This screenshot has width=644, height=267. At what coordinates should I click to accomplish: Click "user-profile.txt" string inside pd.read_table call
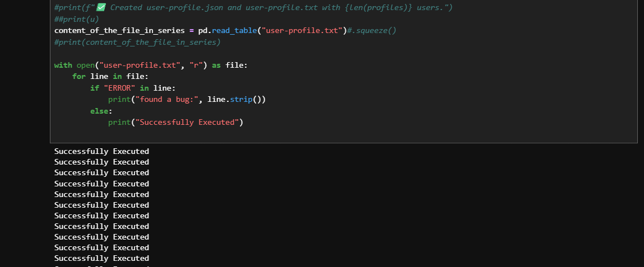(x=302, y=31)
